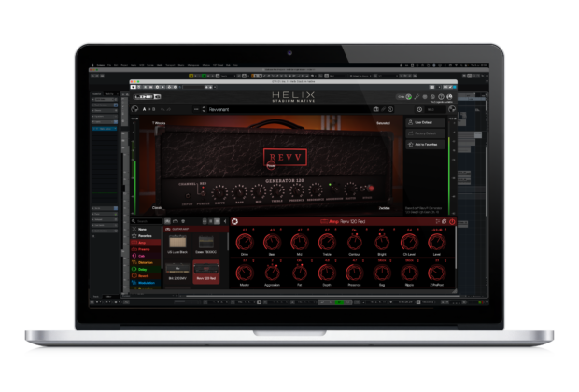Click the output knob icon at far right

pyautogui.click(x=452, y=109)
